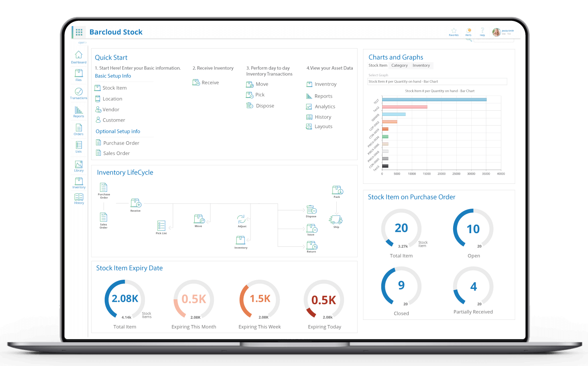The height and width of the screenshot is (366, 588).
Task: Open the Optional Setup info link
Action: tap(118, 131)
